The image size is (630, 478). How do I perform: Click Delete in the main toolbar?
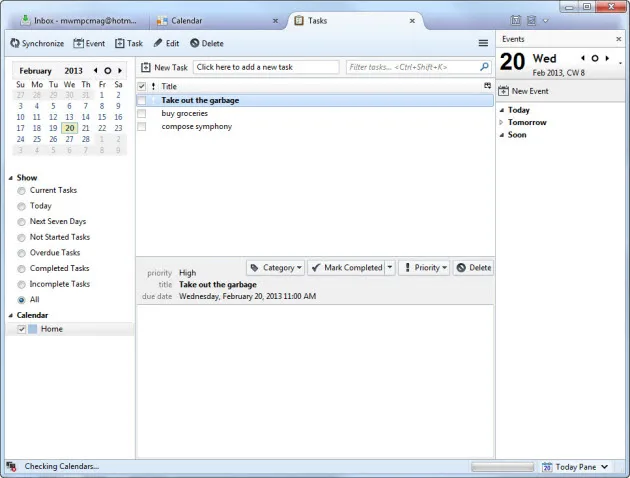(207, 43)
